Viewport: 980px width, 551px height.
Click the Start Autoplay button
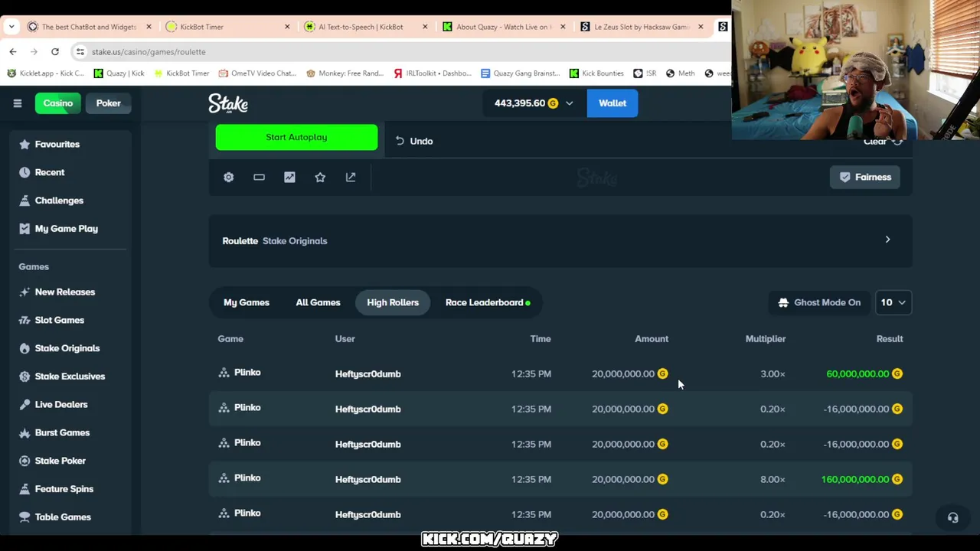tap(296, 137)
